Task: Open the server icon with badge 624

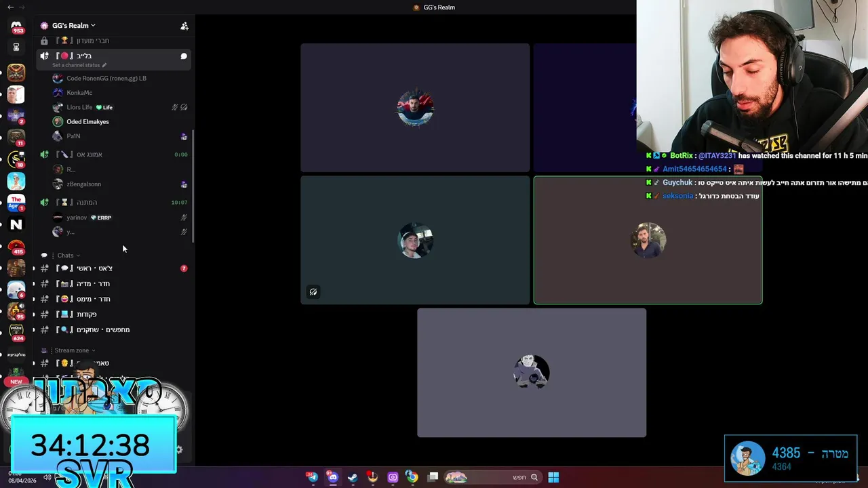Action: [x=16, y=333]
